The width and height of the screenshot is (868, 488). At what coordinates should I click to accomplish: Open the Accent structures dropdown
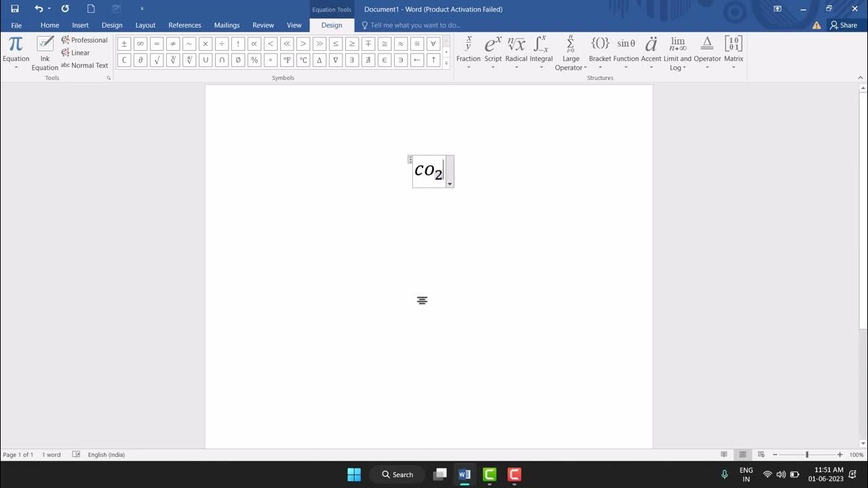tap(651, 53)
